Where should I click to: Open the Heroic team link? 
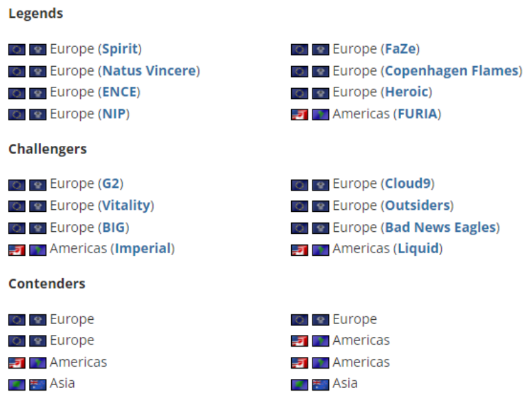[x=407, y=92]
